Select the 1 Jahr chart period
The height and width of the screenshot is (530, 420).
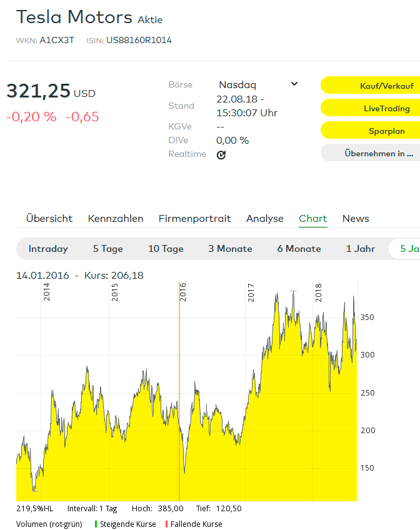(361, 249)
